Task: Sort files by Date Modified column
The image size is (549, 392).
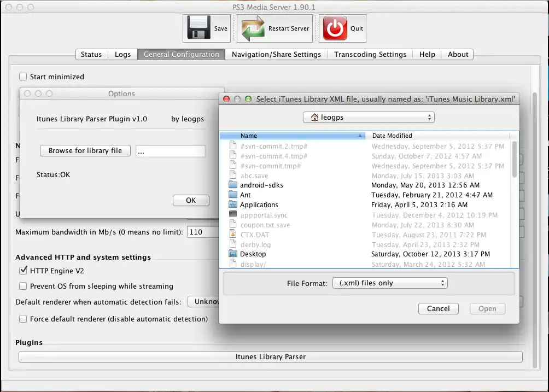Action: click(x=437, y=136)
